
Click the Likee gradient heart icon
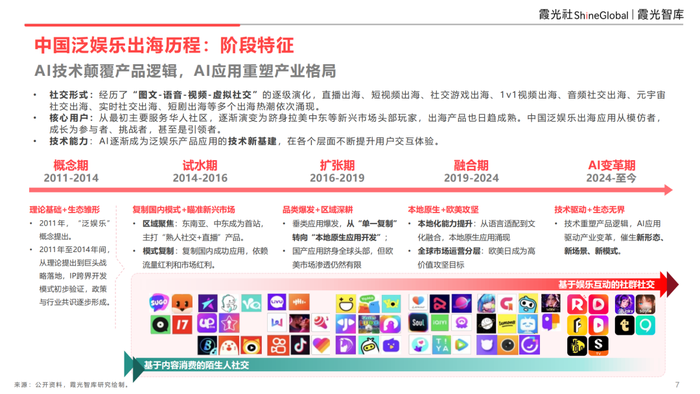coord(321,345)
